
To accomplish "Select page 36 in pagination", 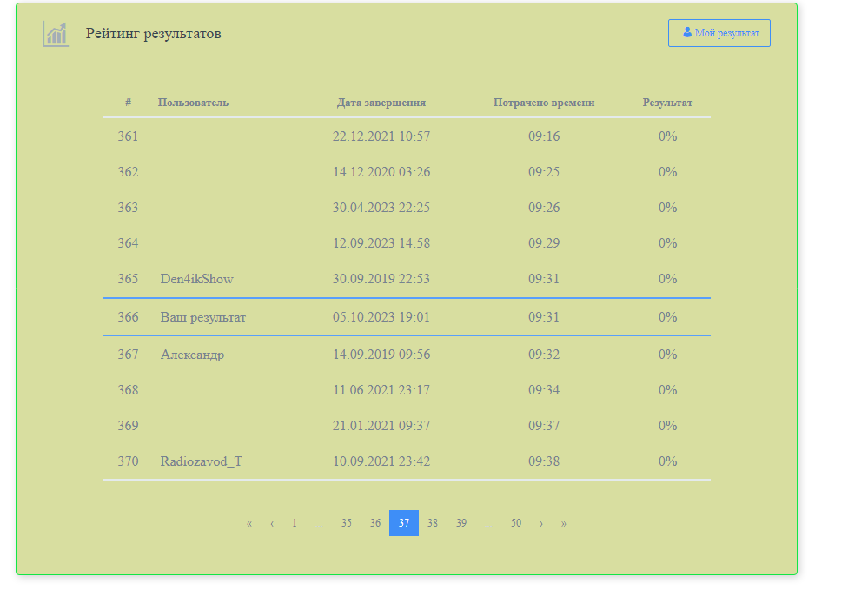I will (x=375, y=523).
